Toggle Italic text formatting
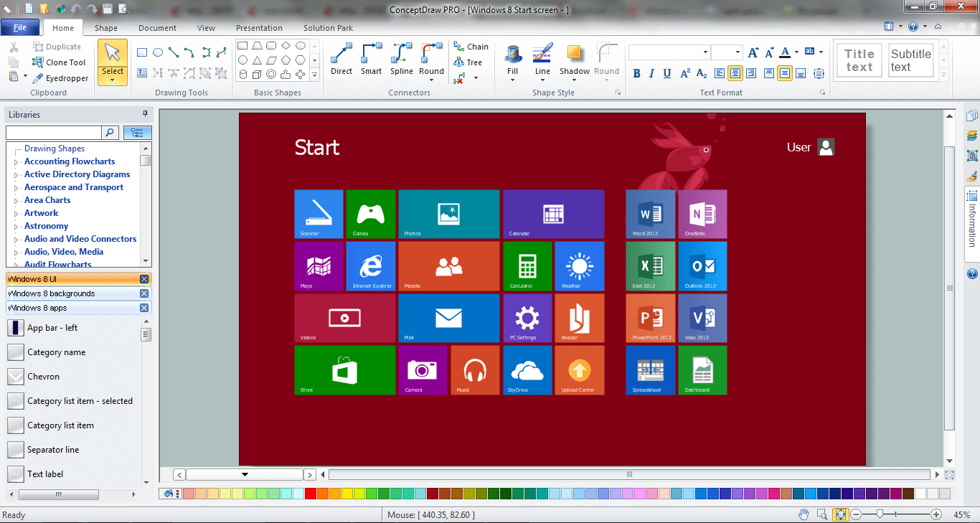This screenshot has width=980, height=523. coord(651,73)
